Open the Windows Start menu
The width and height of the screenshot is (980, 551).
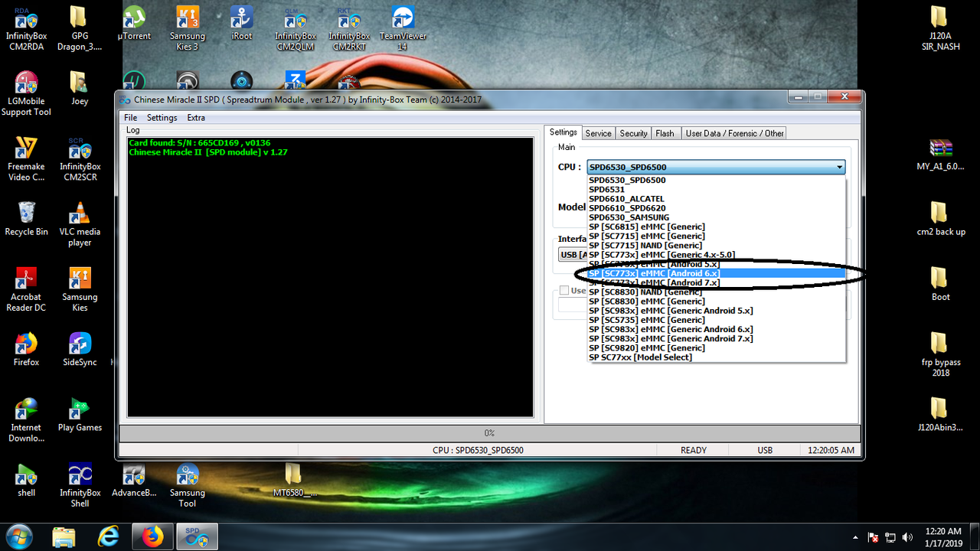click(x=18, y=536)
